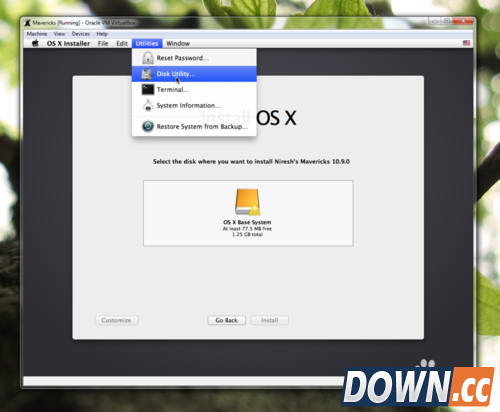Screen dimensions: 500x412
Task: Click the VirtualBox window title icon
Action: pyautogui.click(x=27, y=23)
